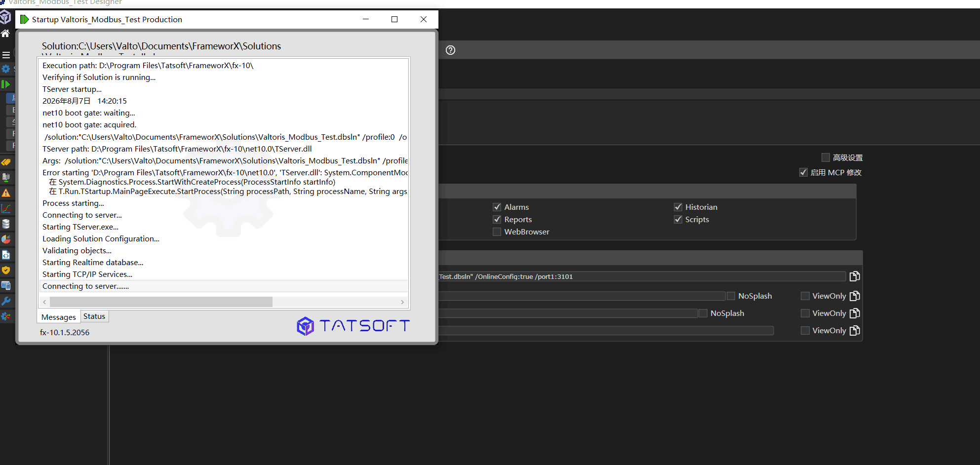Click the FrameworX logo icon in the Designer sidebar
Image resolution: width=980 pixels, height=465 pixels.
click(5, 17)
